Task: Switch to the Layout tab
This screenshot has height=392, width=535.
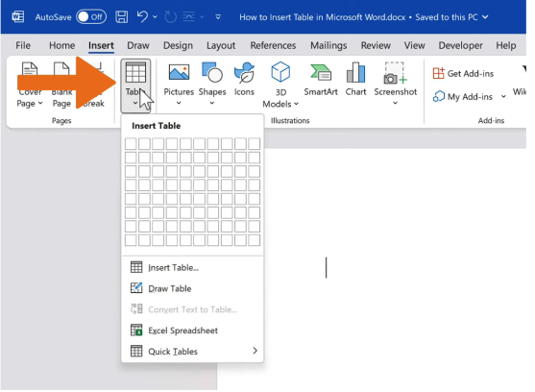Action: pyautogui.click(x=221, y=45)
